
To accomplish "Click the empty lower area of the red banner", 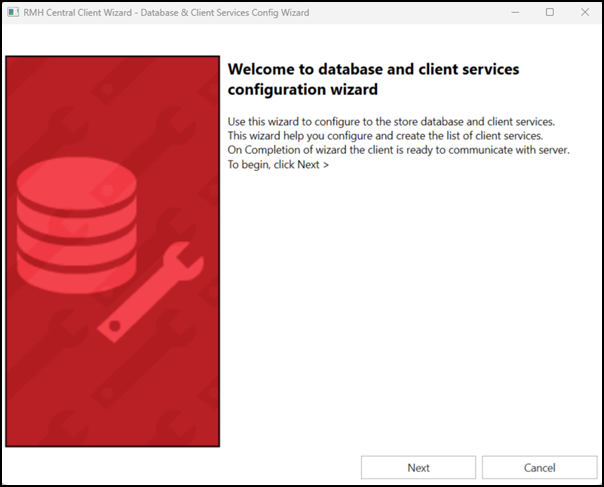I will (x=112, y=401).
